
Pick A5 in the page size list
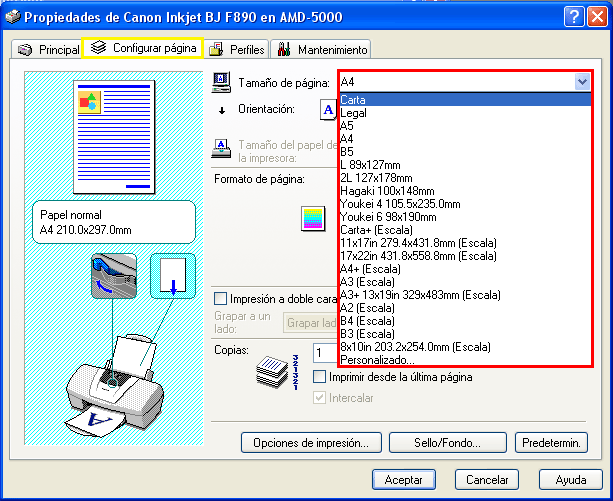coord(465,126)
